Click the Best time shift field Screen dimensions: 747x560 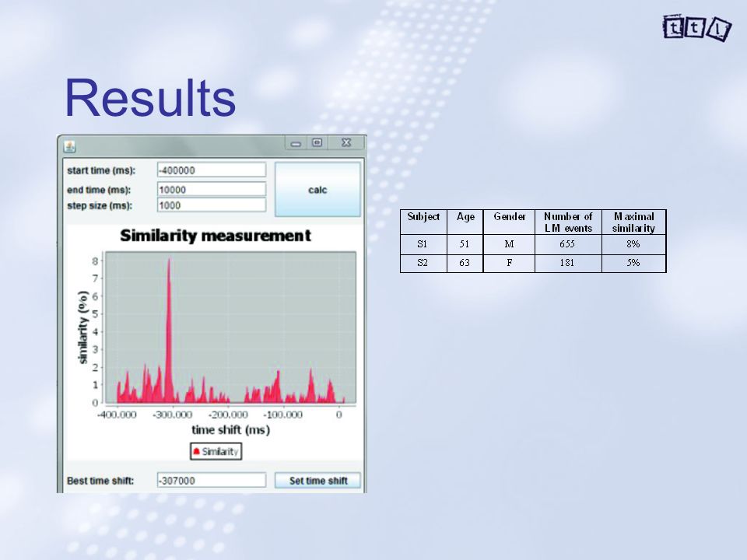[212, 481]
